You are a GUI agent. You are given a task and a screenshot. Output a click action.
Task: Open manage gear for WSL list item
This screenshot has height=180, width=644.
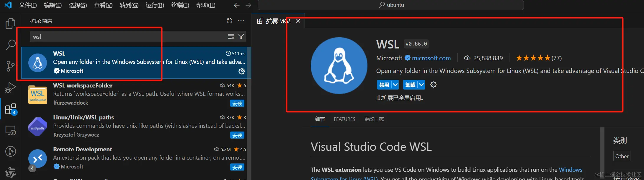pyautogui.click(x=242, y=71)
